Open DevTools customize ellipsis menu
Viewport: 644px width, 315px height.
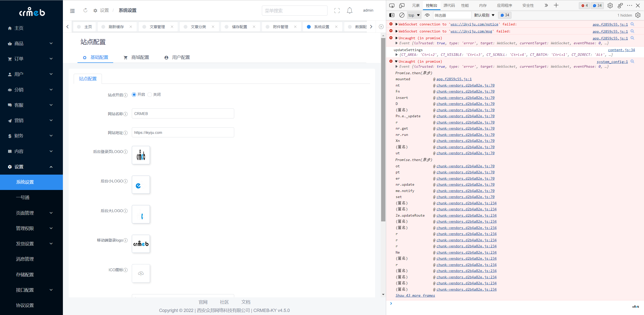coord(630,5)
